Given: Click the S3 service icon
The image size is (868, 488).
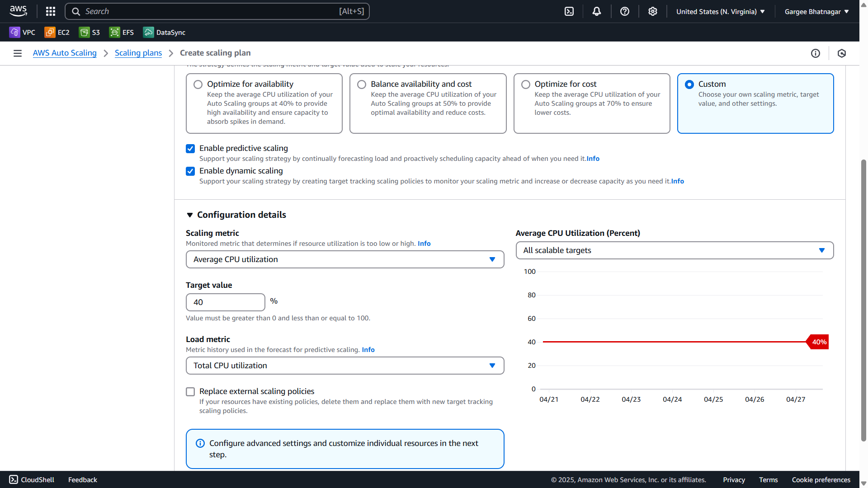Looking at the screenshot, I should pos(84,32).
